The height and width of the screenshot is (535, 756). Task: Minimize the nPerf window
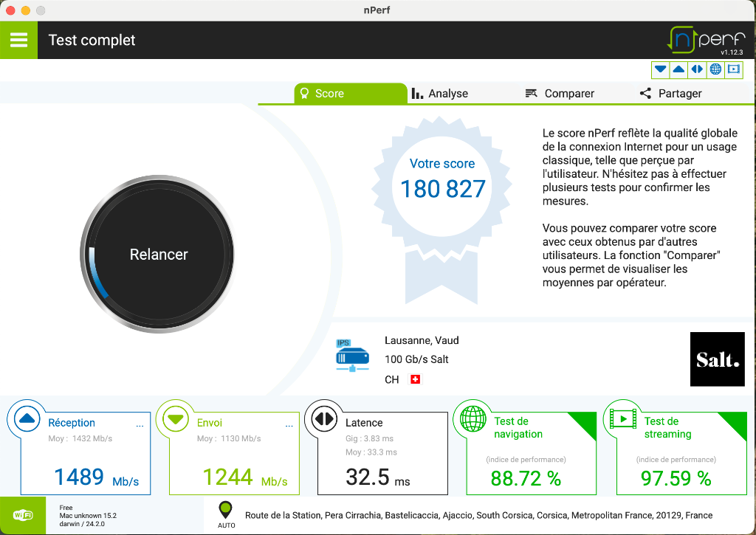[x=26, y=10]
